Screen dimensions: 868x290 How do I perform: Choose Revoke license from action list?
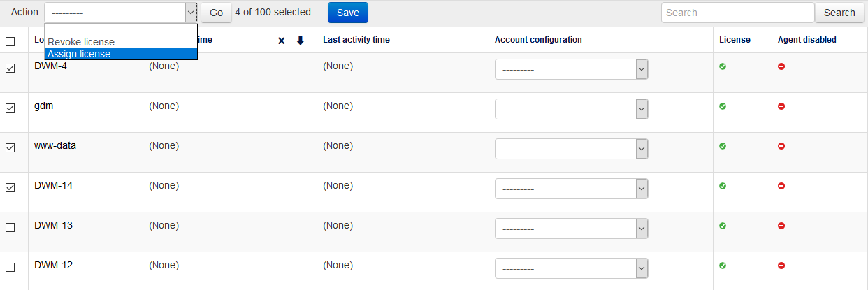81,43
